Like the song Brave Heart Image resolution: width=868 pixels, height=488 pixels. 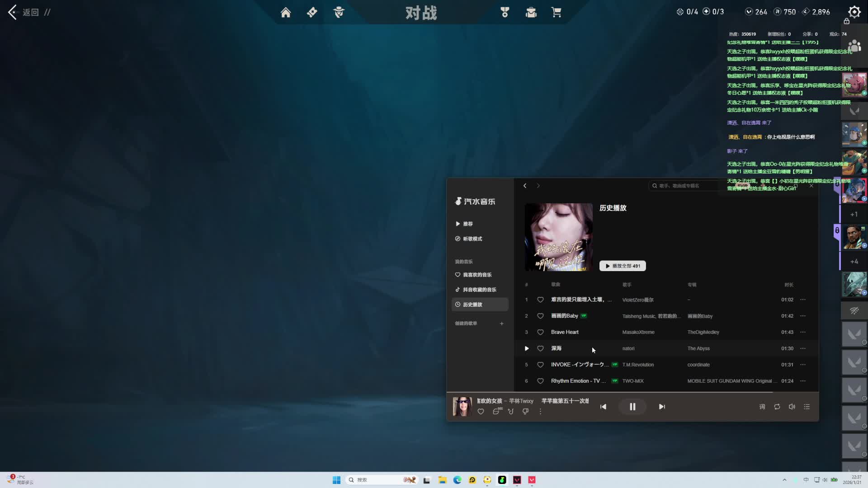(x=540, y=332)
